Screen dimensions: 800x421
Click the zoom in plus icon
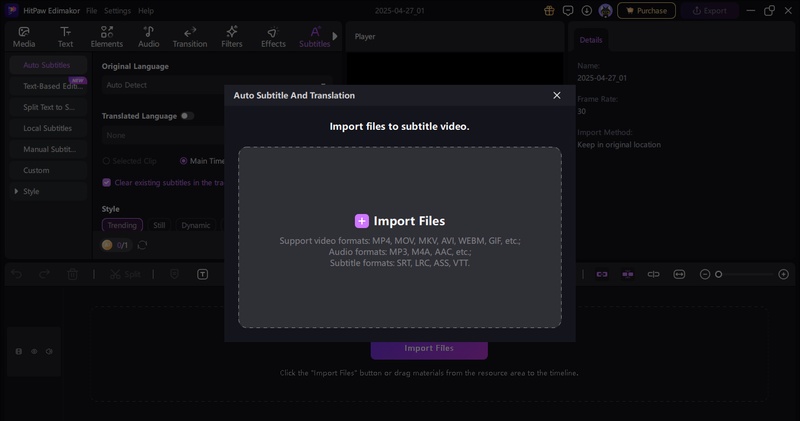coord(783,274)
